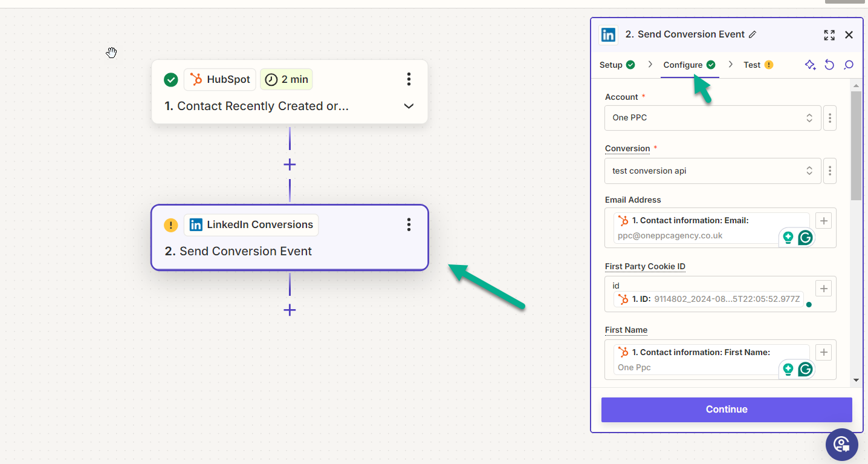Click the Grammarly icon in First Name field
This screenshot has height=464, width=868.
point(805,369)
